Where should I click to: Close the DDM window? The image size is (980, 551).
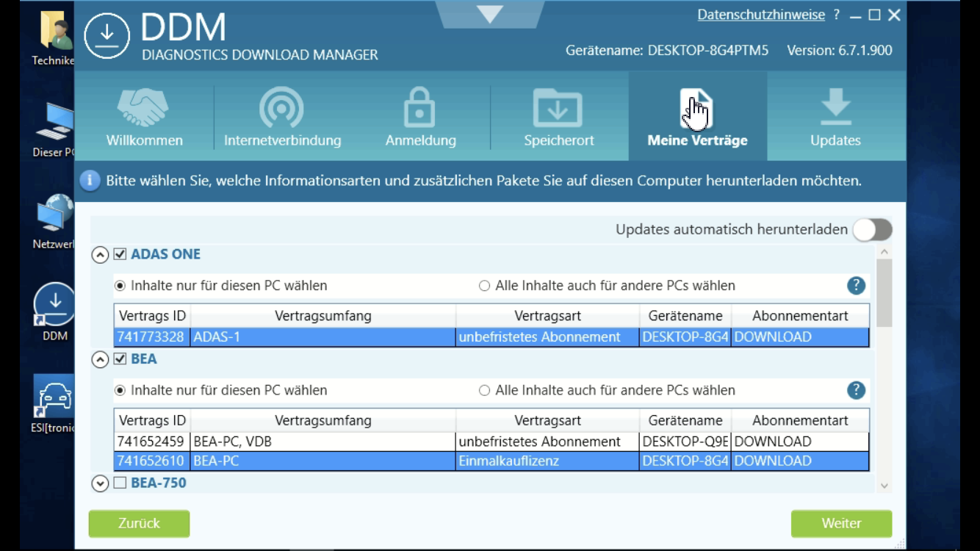pos(894,15)
